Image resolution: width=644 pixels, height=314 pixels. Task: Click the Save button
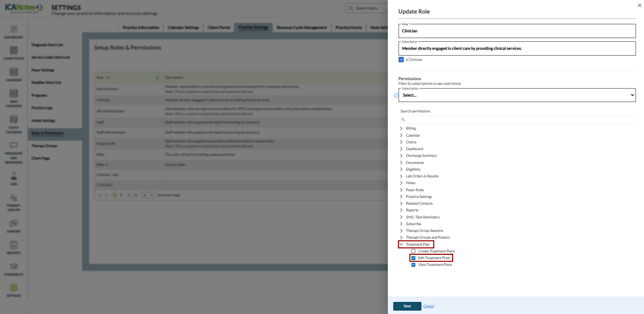(x=407, y=306)
